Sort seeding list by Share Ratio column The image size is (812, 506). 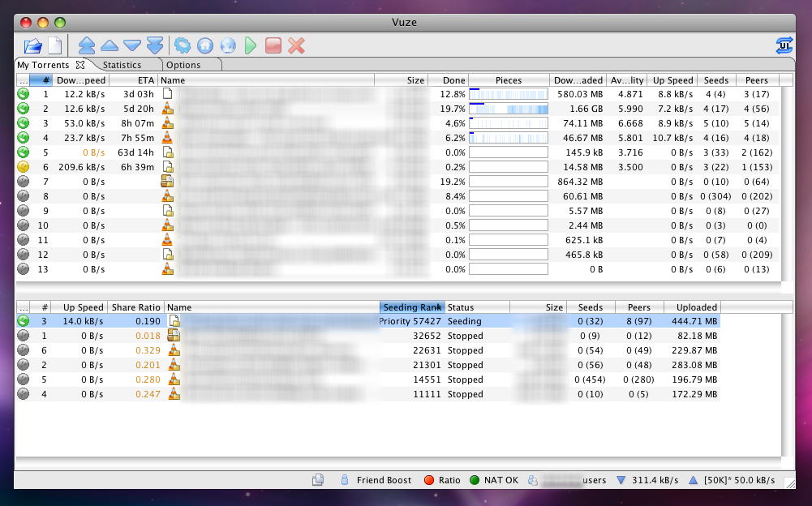(x=135, y=307)
